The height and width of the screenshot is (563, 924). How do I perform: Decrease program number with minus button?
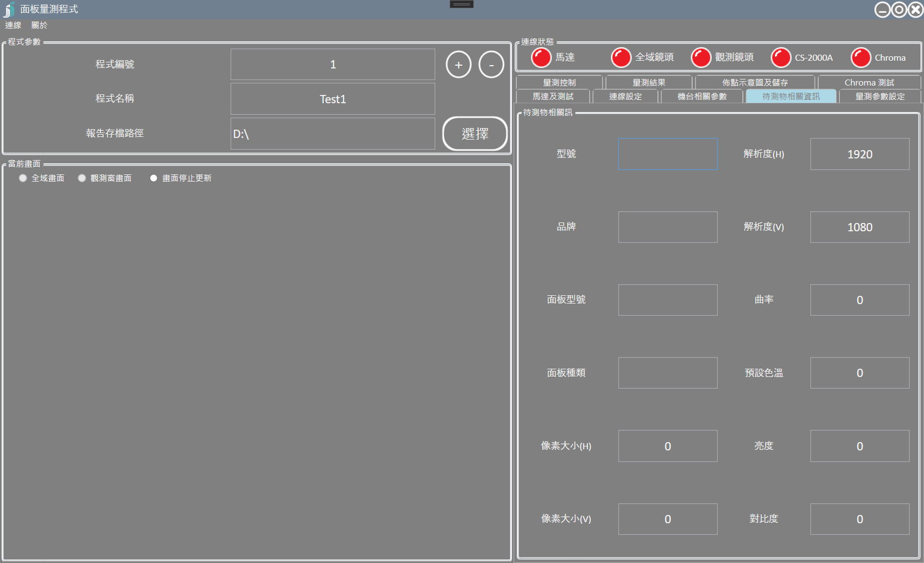point(491,65)
